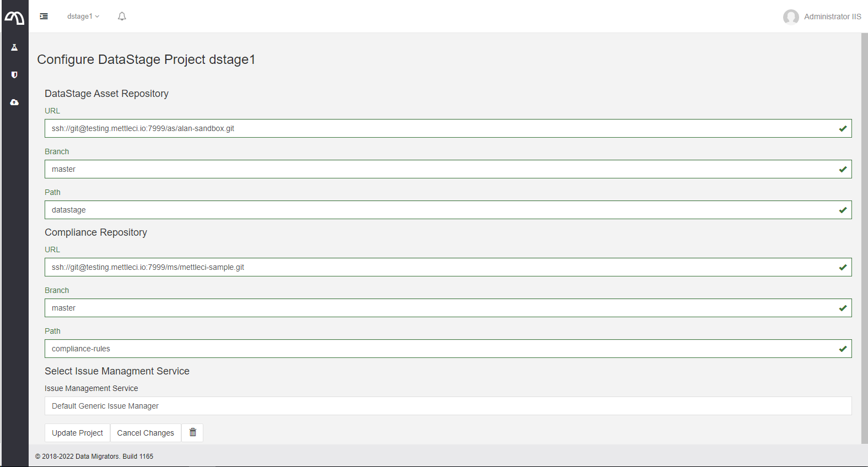
Task: Click the Compliance Repository Branch field
Action: point(441,308)
